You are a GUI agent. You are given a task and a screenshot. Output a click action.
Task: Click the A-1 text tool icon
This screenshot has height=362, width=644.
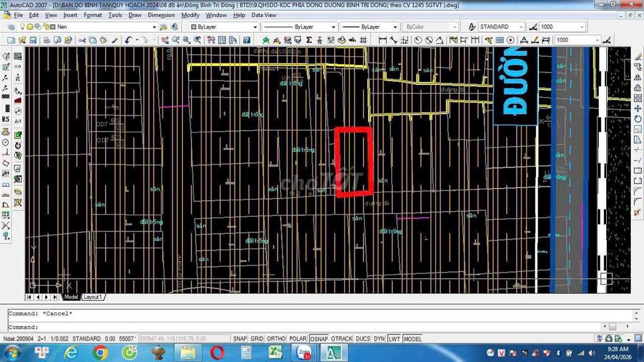(x=18, y=122)
